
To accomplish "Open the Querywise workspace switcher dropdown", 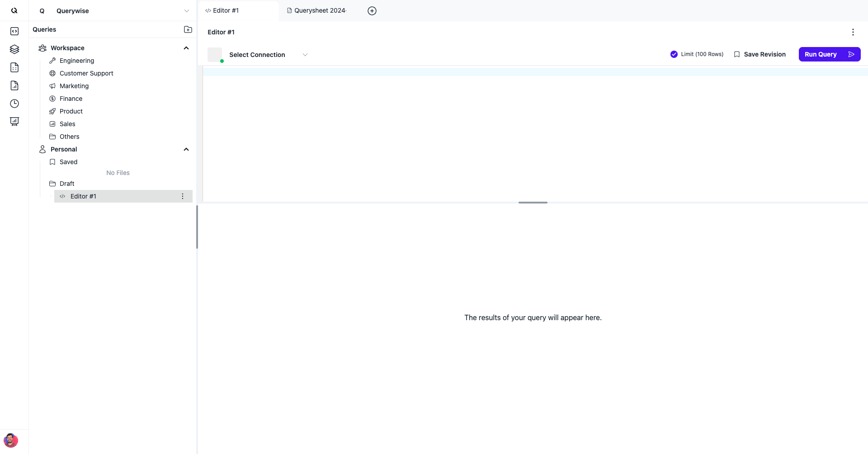I will tap(187, 10).
